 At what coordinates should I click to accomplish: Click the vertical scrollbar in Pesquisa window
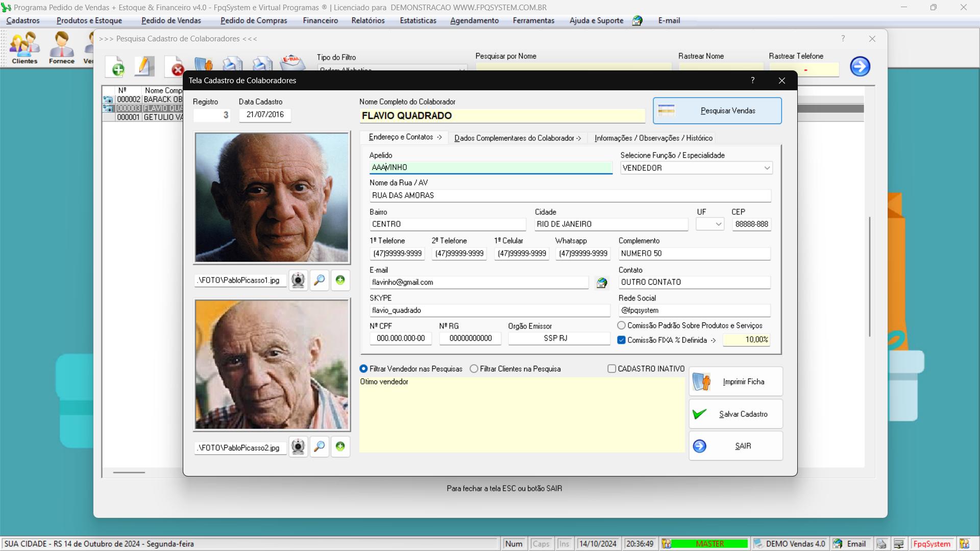pos(870,277)
